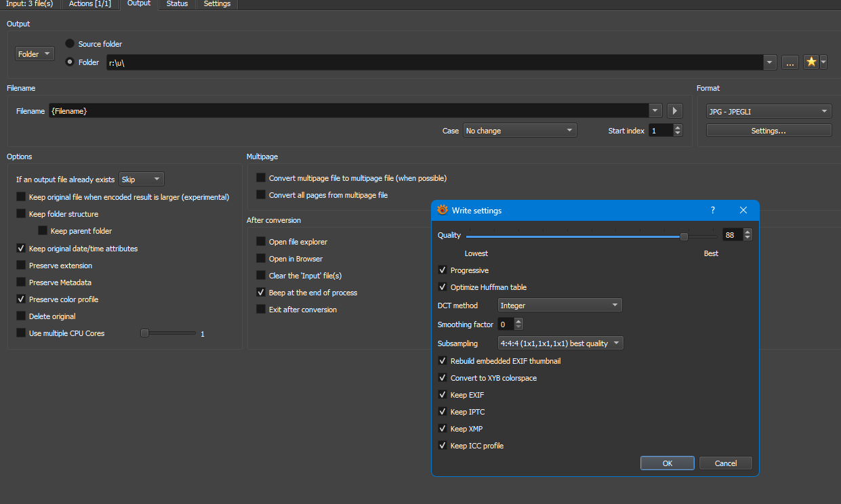
Task: Click the Quality slider handle
Action: pyautogui.click(x=684, y=236)
